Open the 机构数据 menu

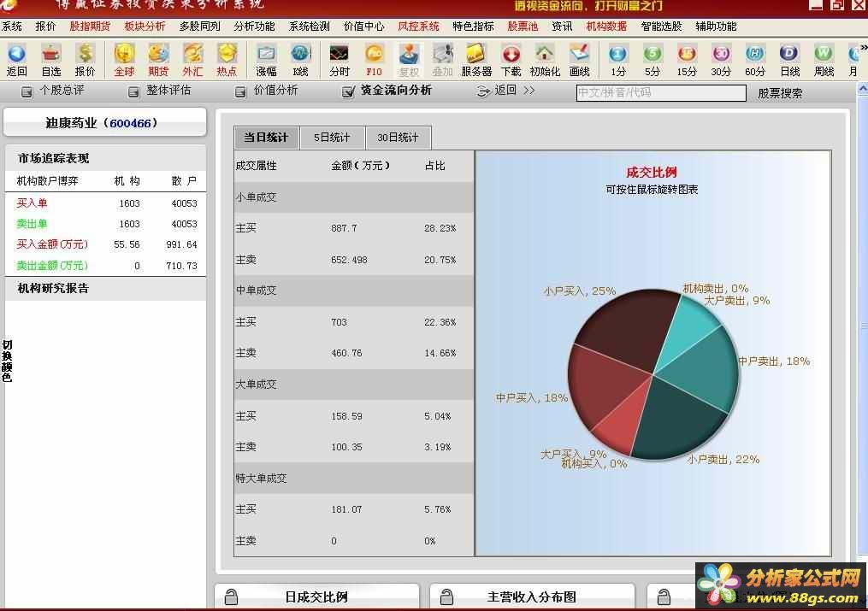point(606,26)
